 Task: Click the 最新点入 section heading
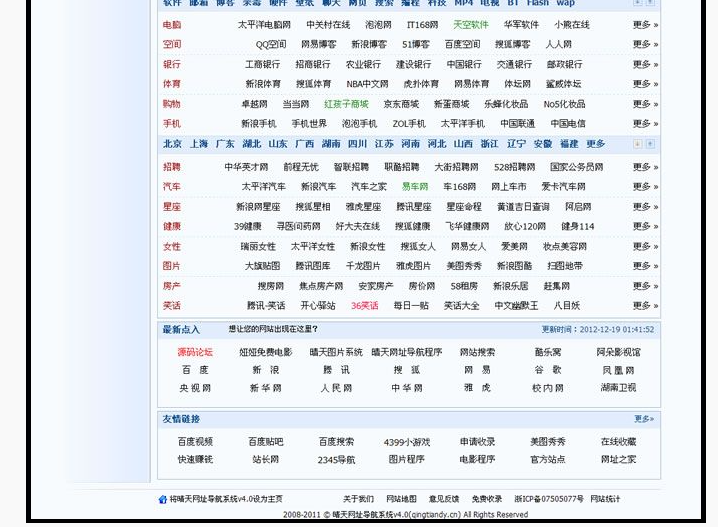click(181, 330)
